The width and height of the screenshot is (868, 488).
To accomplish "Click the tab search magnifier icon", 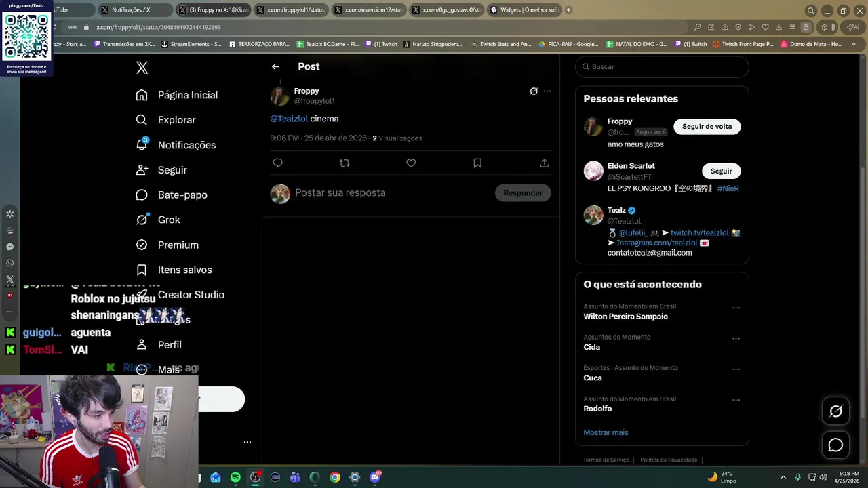I will click(810, 11).
